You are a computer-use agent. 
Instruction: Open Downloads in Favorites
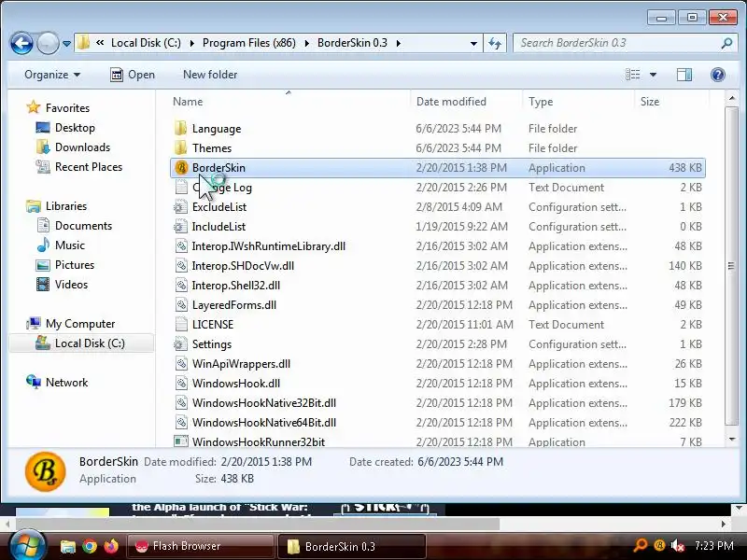click(x=82, y=147)
